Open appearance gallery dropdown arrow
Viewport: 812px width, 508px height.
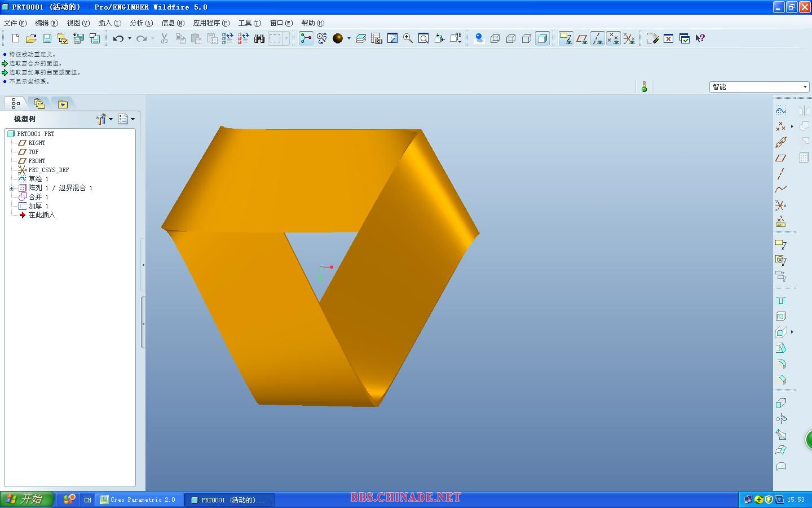[349, 38]
